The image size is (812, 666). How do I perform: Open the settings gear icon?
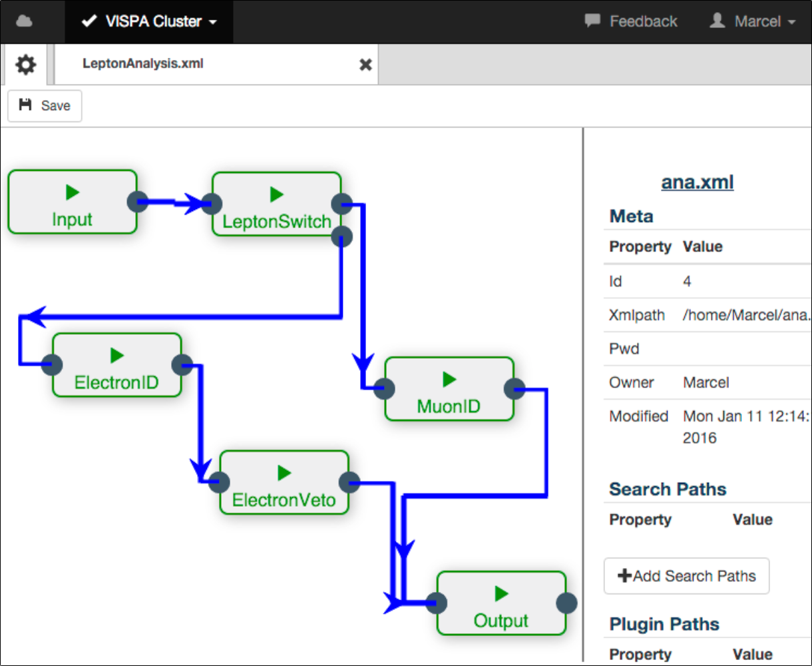[x=26, y=65]
